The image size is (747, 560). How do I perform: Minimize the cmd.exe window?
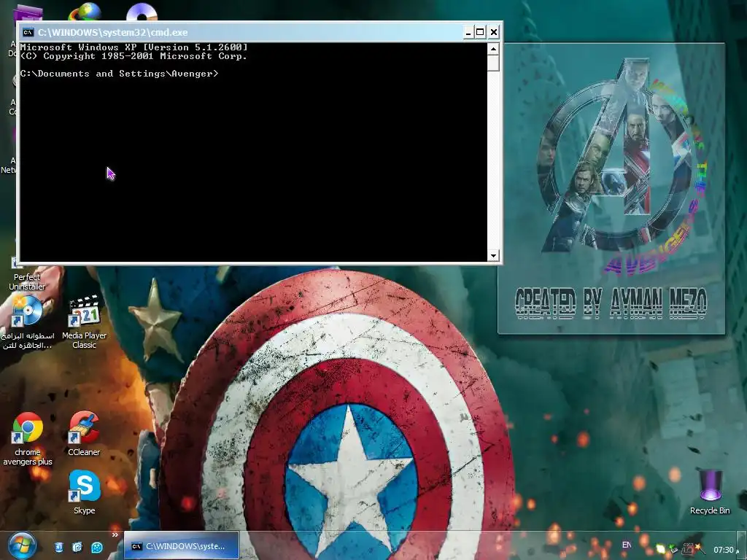point(468,32)
